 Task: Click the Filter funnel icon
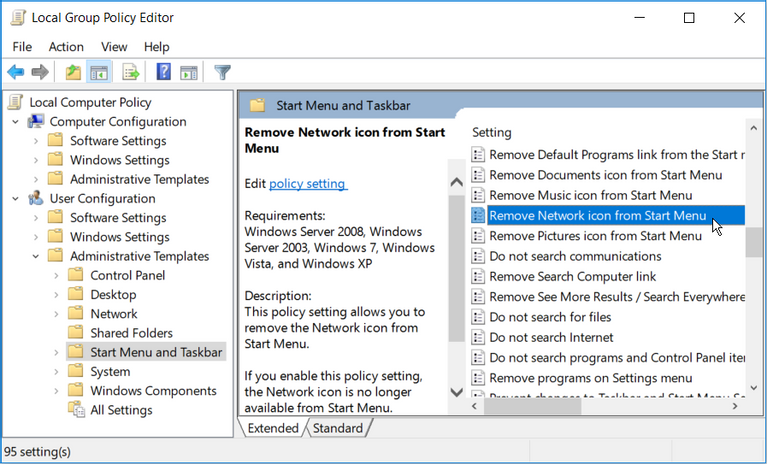pyautogui.click(x=222, y=72)
